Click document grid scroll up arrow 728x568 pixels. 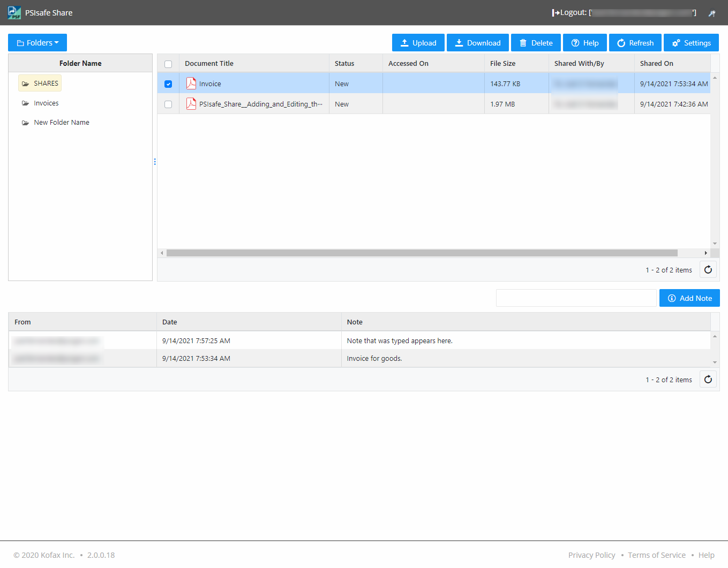click(715, 78)
